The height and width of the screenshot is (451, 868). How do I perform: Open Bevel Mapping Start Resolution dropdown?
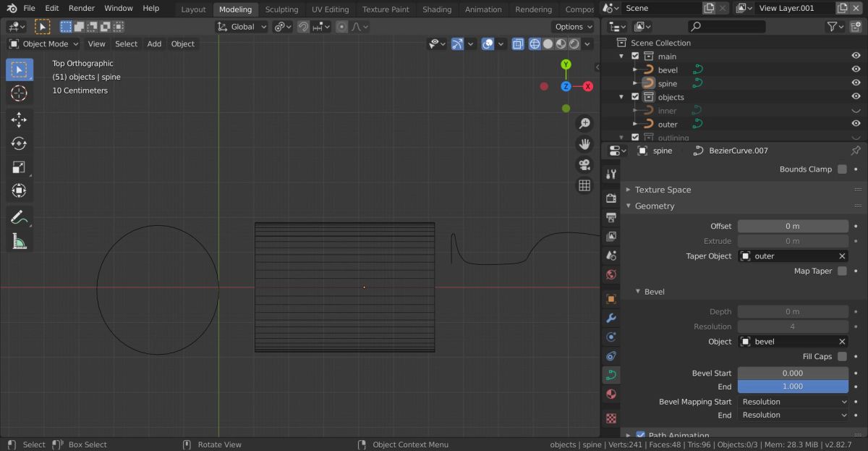coord(793,402)
